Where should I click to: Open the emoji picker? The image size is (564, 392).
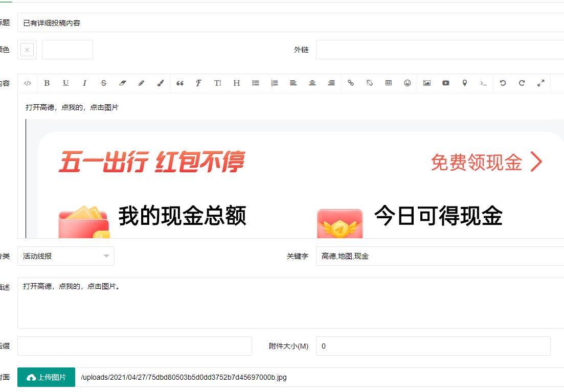coord(407,83)
